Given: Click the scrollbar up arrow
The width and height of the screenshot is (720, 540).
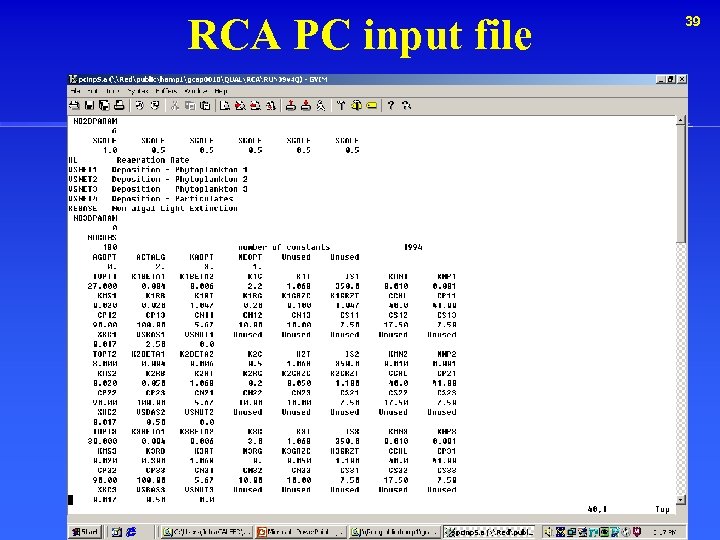Looking at the screenshot, I should coord(681,121).
